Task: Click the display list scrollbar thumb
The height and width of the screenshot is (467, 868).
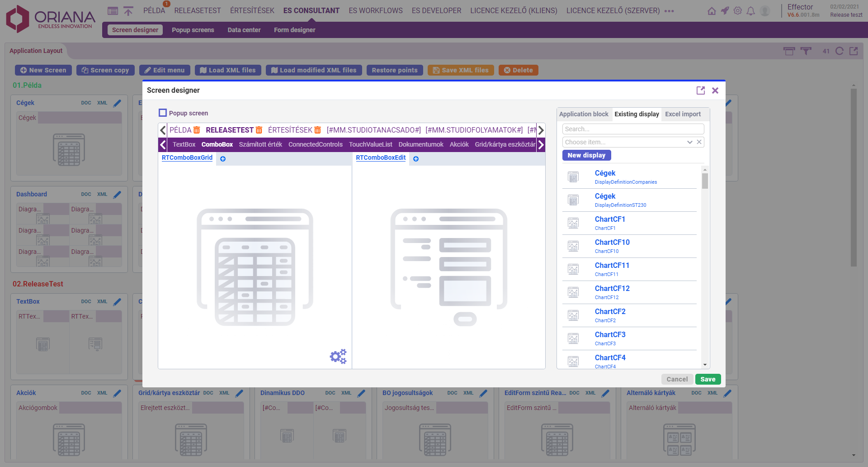Action: [x=705, y=181]
